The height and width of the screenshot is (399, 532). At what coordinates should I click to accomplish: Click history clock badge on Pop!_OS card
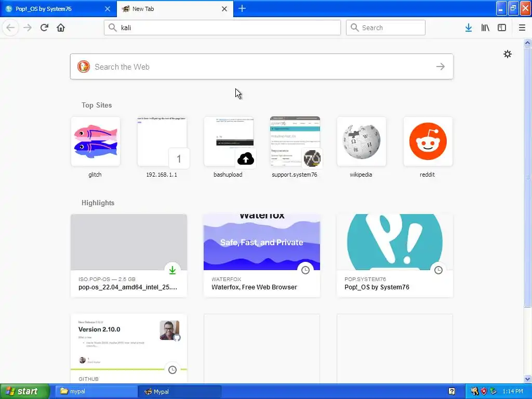pos(438,270)
